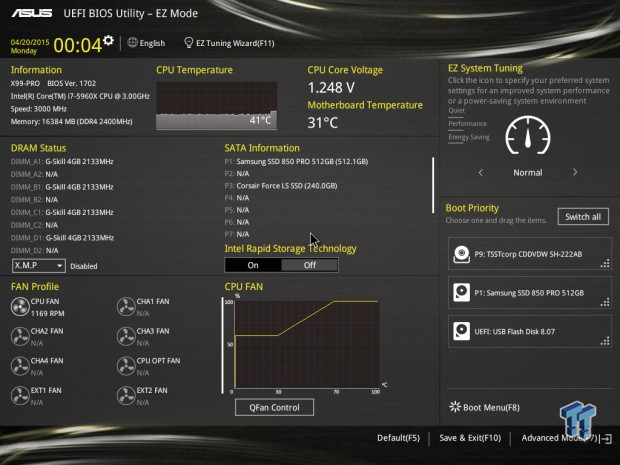Click the optical drive icon for P9 TSSTcorp

click(x=461, y=254)
